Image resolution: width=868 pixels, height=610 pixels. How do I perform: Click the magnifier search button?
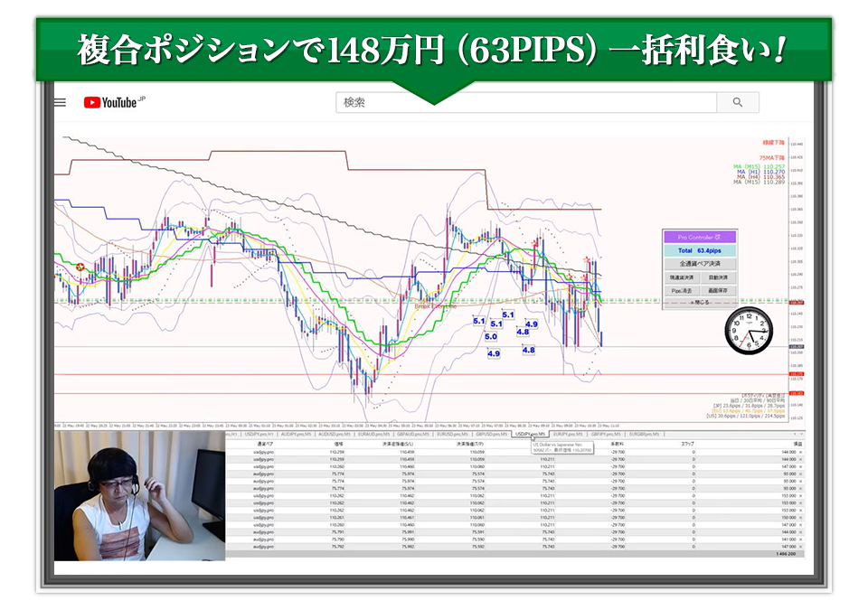click(738, 102)
